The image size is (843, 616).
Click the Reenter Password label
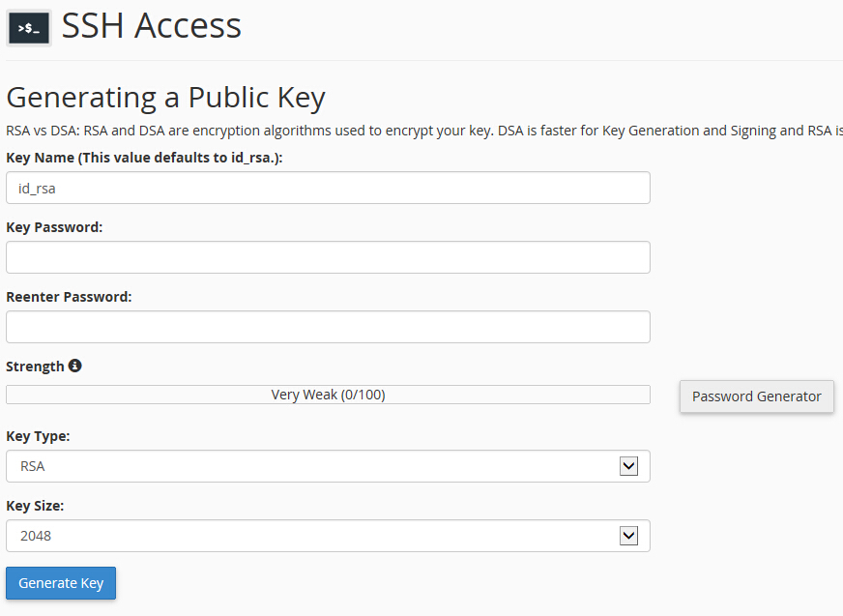(x=69, y=297)
